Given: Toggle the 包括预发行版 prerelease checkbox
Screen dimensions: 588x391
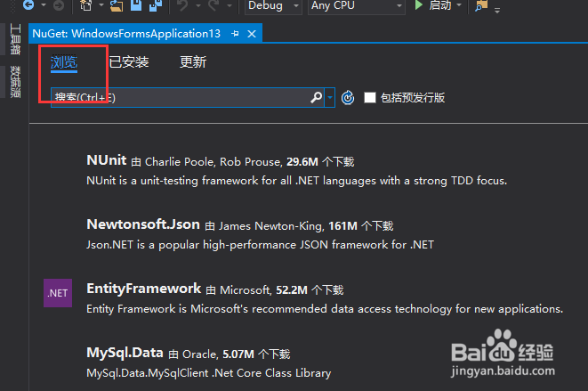Looking at the screenshot, I should (x=370, y=98).
